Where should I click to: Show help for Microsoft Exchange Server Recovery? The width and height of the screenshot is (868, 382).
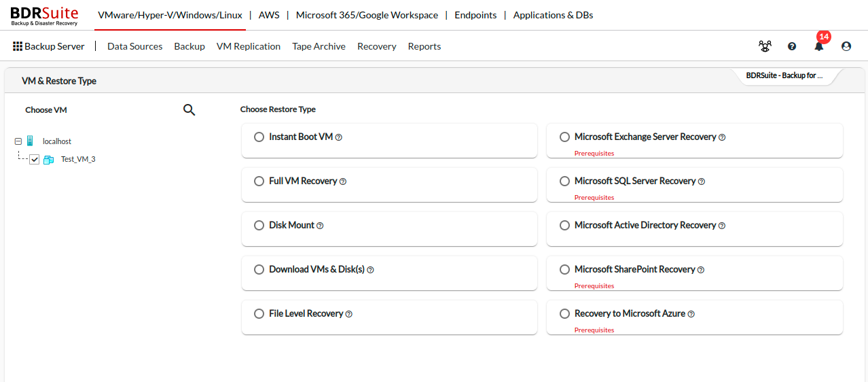722,137
